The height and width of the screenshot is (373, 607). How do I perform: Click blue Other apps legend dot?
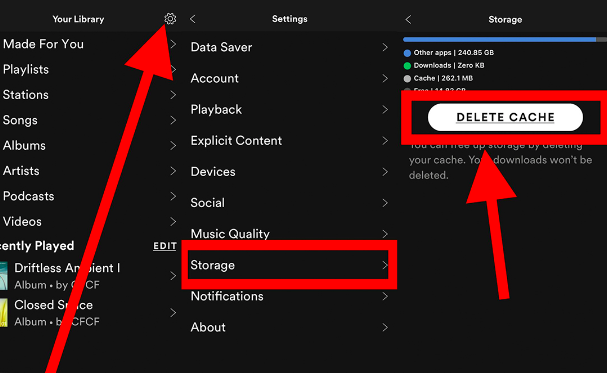tap(407, 53)
